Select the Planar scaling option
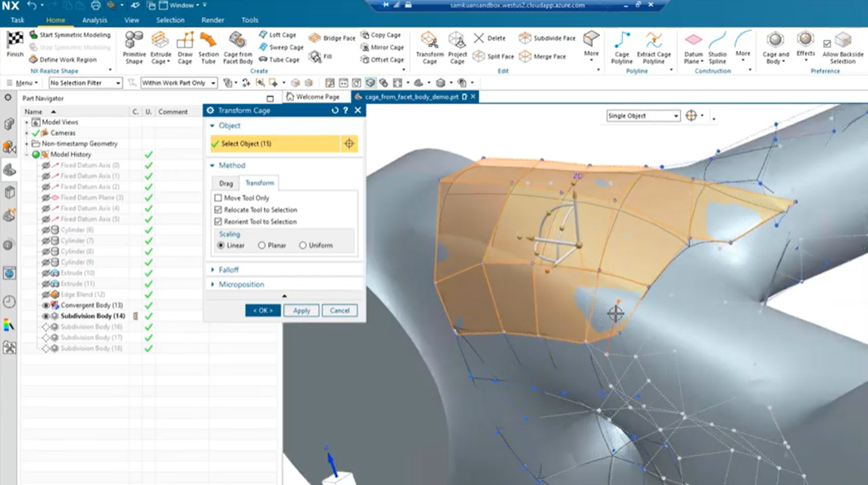This screenshot has height=485, width=868. point(262,246)
